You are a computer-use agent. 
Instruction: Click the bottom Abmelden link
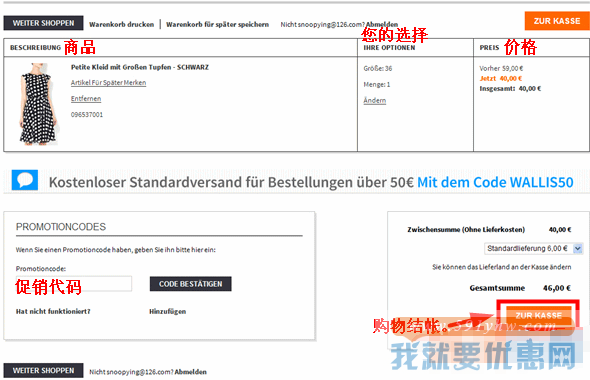[x=190, y=372]
